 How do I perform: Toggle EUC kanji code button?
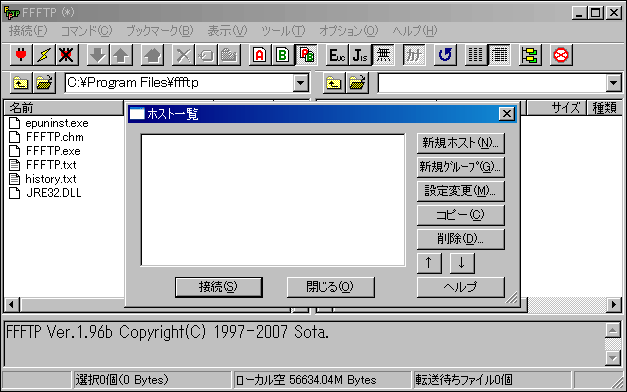coord(337,55)
